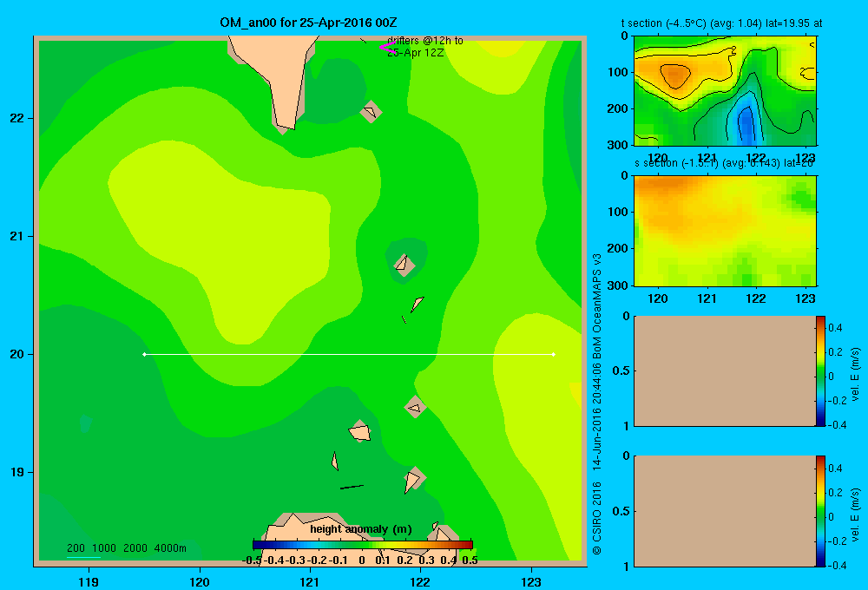Click longitude label 123 on the map axis

tap(531, 581)
